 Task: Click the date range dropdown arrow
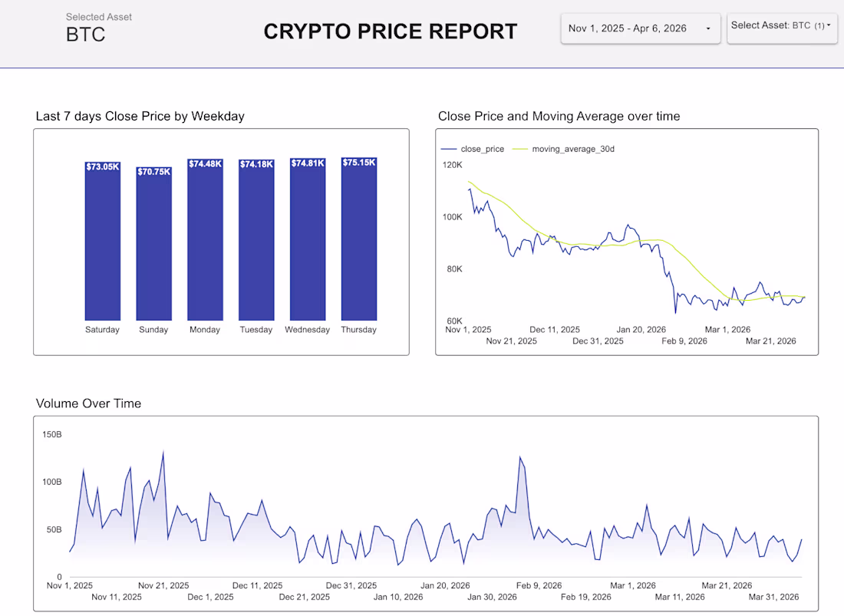[x=708, y=28]
